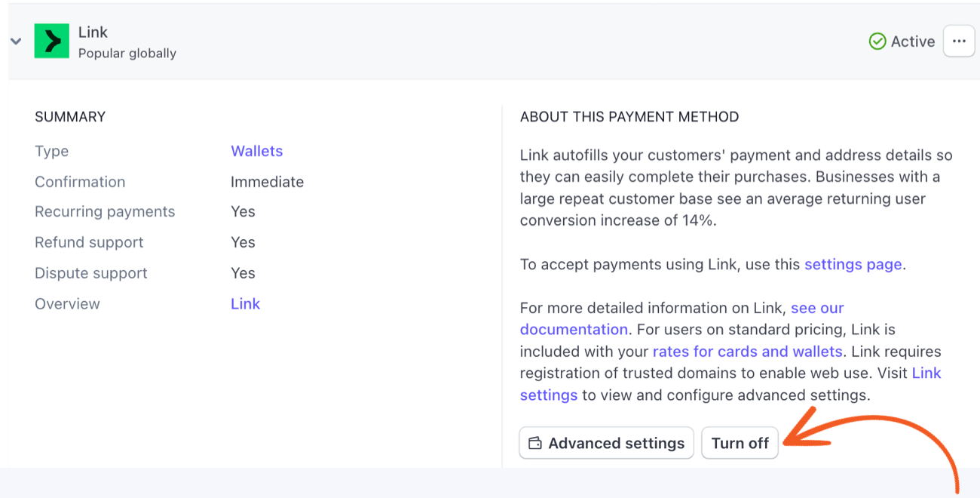Screen dimensions: 980x498
Task: Click the Active status checkmark icon
Action: (877, 41)
